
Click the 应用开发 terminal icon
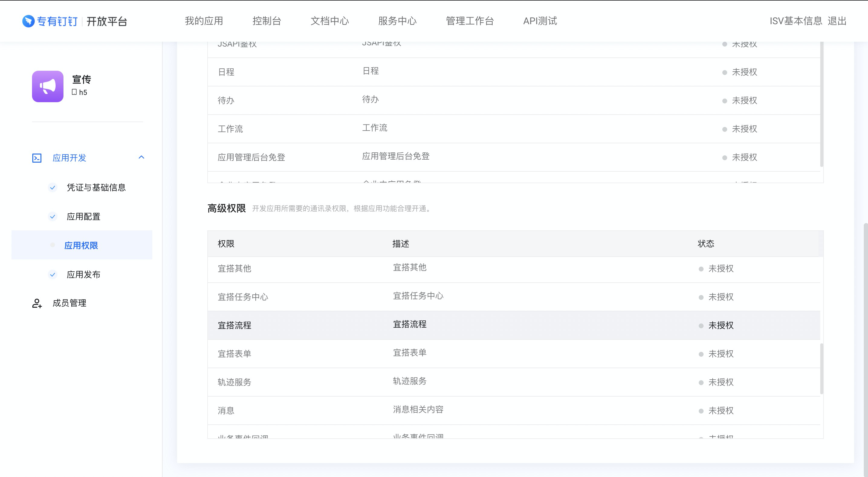pos(37,158)
